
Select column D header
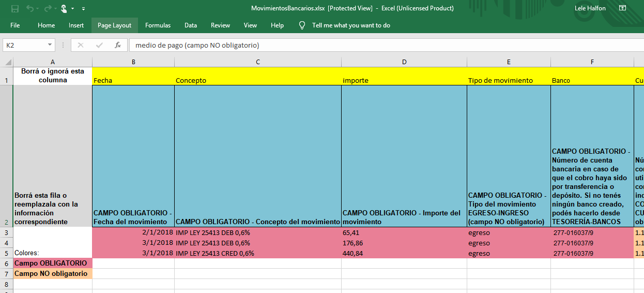[x=404, y=62]
